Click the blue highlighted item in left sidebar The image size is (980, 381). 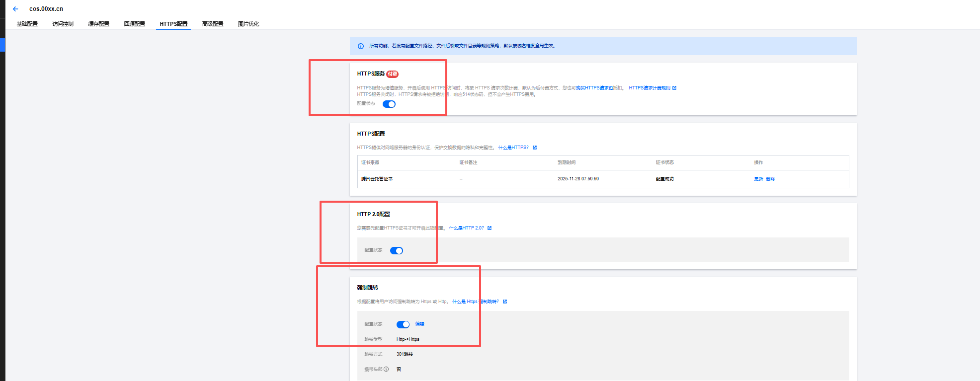pyautogui.click(x=2, y=45)
